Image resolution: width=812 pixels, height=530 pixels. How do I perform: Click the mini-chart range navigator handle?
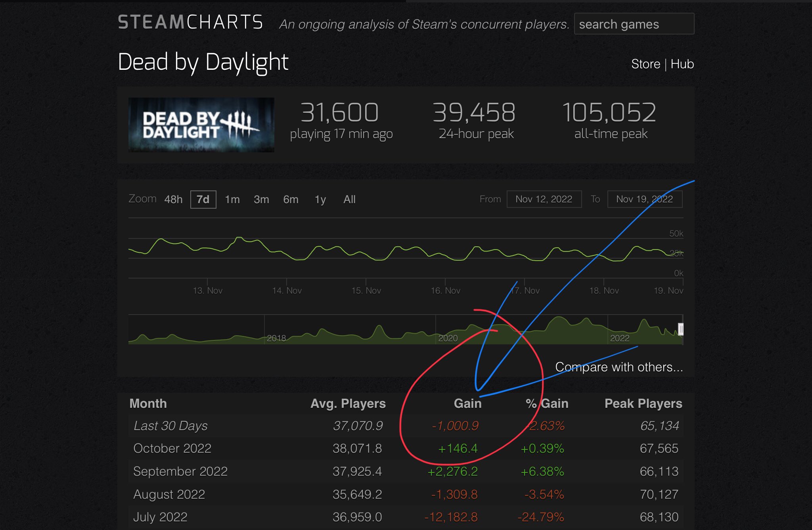[680, 329]
